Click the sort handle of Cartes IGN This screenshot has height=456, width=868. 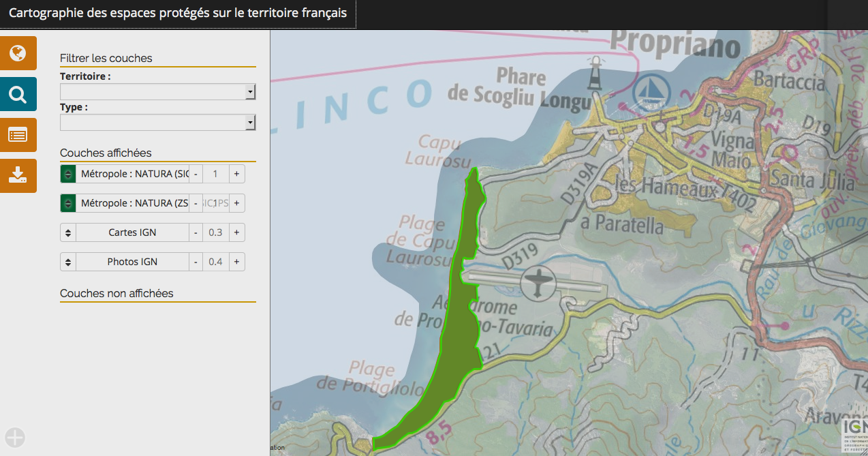[x=67, y=232]
